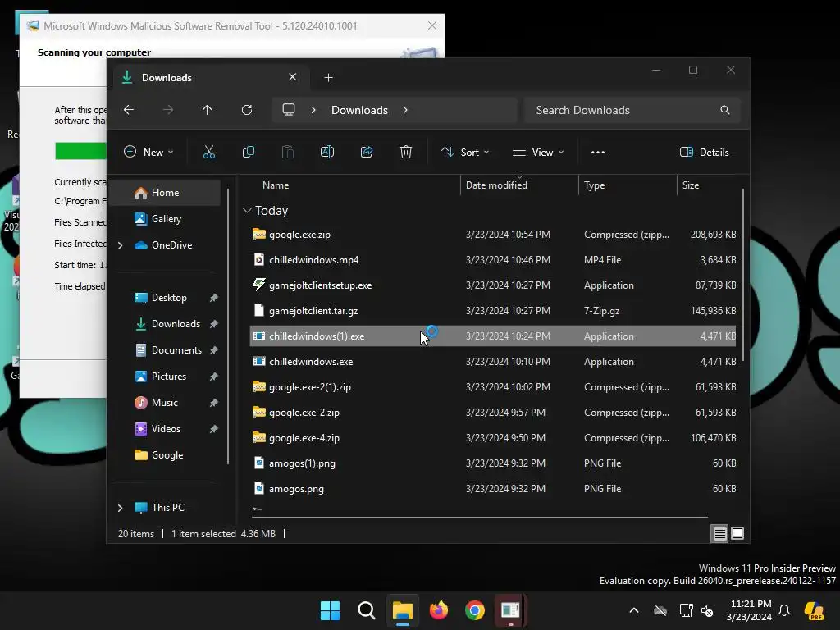Go back with the left arrow
The height and width of the screenshot is (630, 840).
click(x=129, y=110)
